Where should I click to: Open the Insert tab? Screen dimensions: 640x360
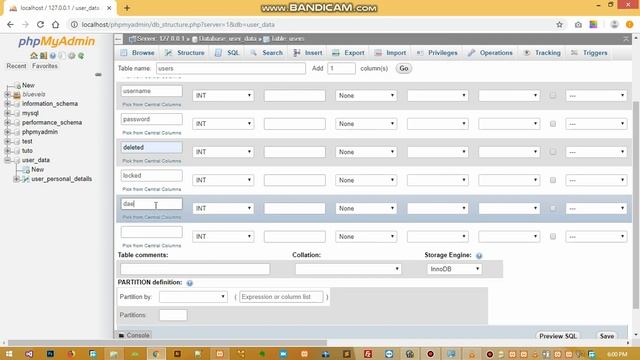[x=308, y=53]
